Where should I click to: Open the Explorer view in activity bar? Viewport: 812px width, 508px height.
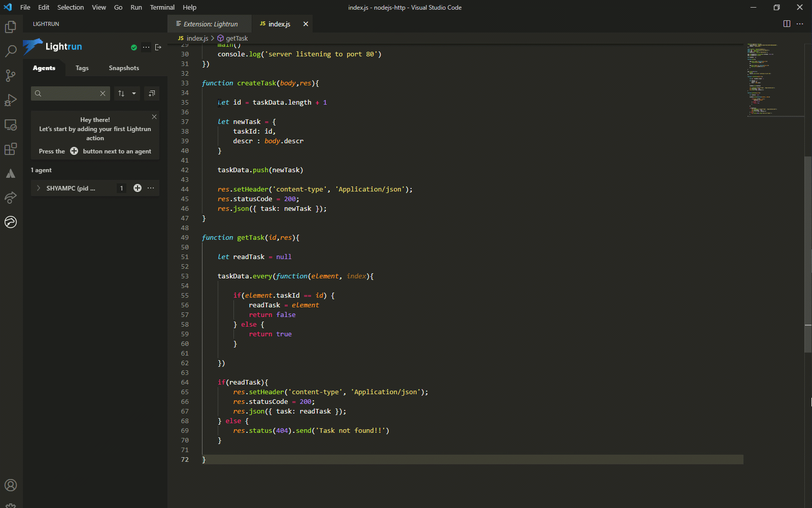coord(11,27)
